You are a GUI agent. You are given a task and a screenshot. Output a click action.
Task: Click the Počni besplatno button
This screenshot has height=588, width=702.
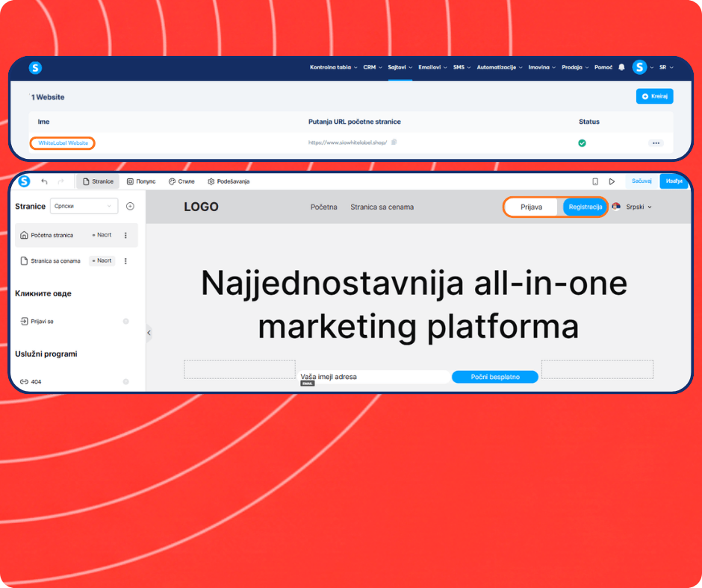(495, 377)
